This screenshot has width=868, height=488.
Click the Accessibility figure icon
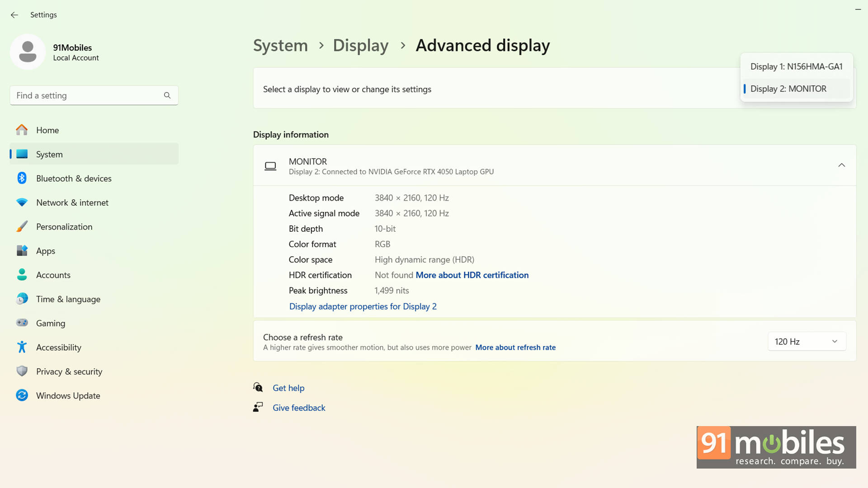coord(22,347)
